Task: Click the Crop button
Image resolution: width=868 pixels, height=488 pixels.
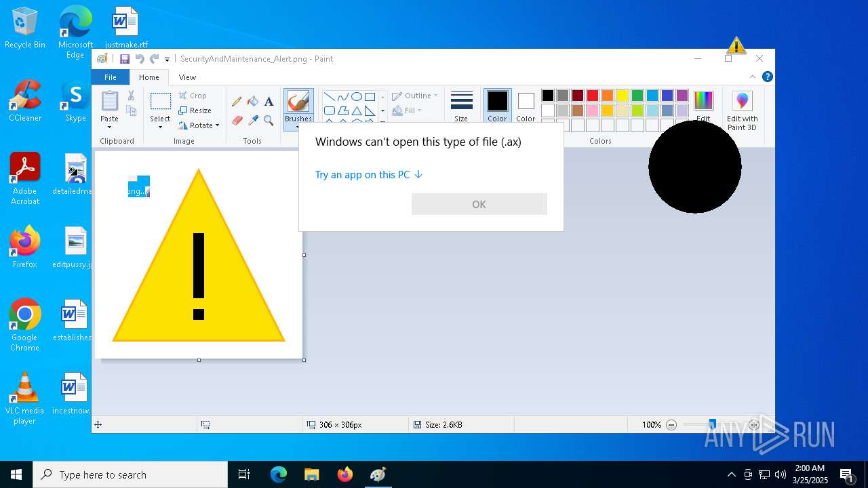Action: (x=193, y=96)
